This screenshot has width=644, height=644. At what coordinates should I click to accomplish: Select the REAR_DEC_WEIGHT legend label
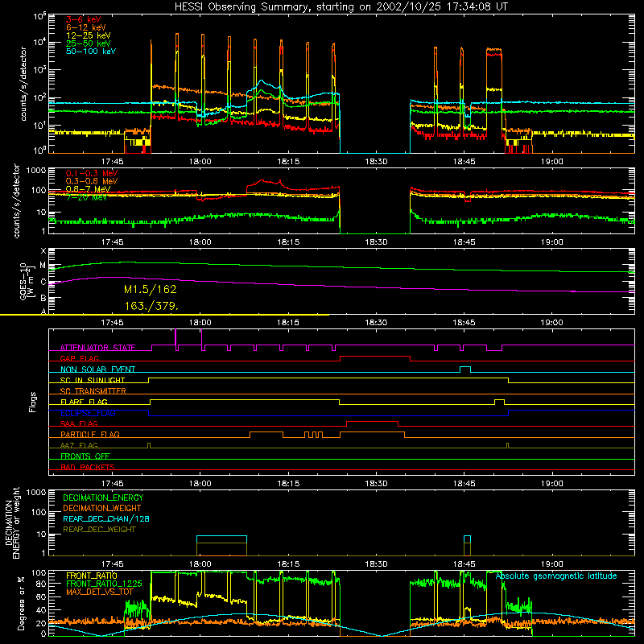pyautogui.click(x=99, y=530)
